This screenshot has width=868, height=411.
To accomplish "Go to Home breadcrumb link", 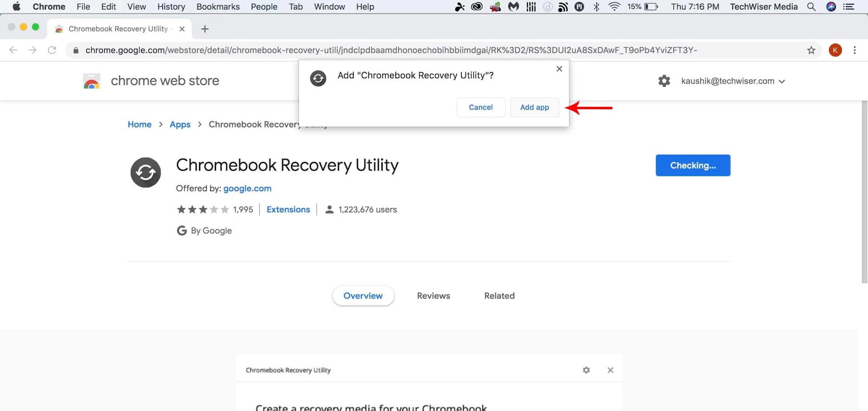I will [x=139, y=124].
